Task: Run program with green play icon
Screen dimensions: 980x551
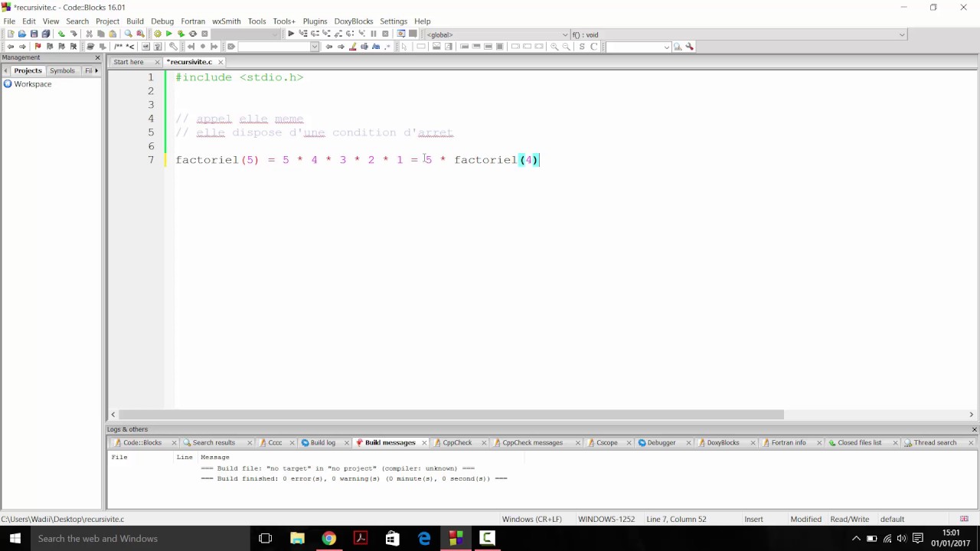Action: pyautogui.click(x=169, y=34)
